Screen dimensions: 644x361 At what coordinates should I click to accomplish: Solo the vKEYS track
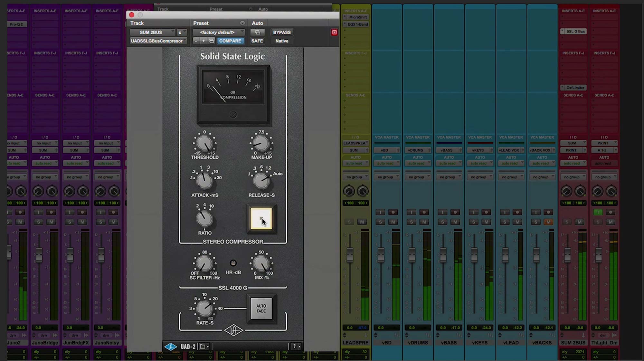tap(473, 222)
